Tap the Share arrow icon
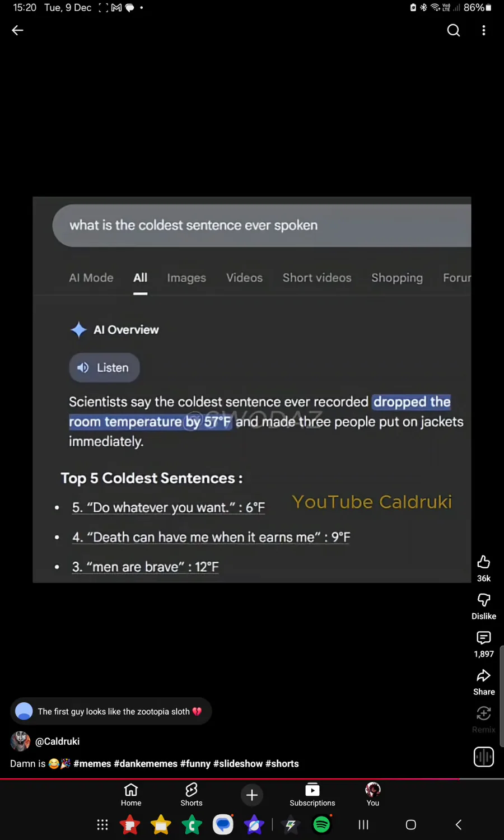Image resolution: width=504 pixels, height=840 pixels. (484, 676)
